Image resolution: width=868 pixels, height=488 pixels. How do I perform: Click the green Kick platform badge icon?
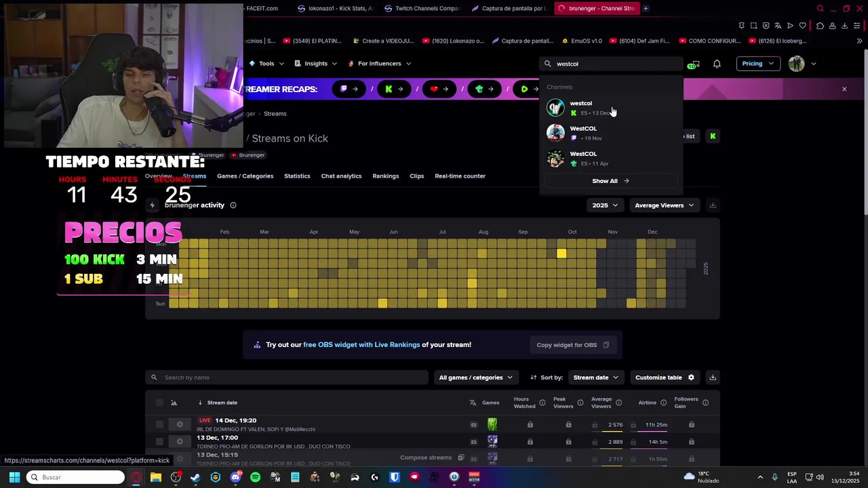click(x=713, y=136)
